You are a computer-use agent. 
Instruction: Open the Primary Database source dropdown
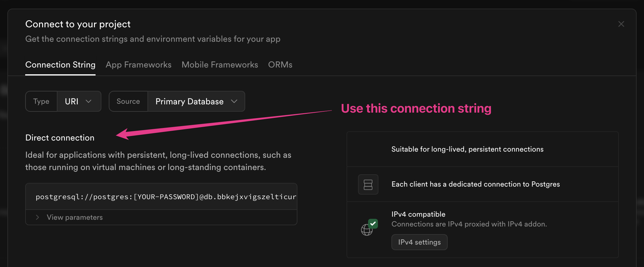(196, 101)
